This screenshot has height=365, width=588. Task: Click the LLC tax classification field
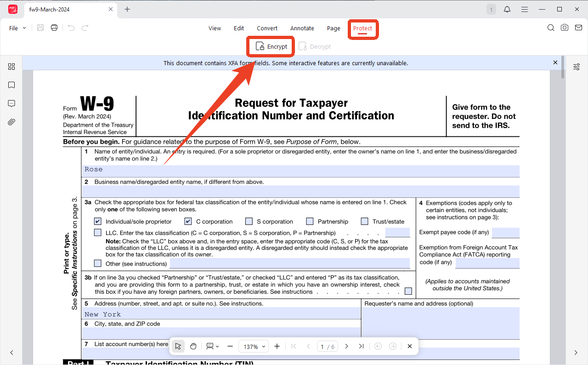click(x=397, y=233)
